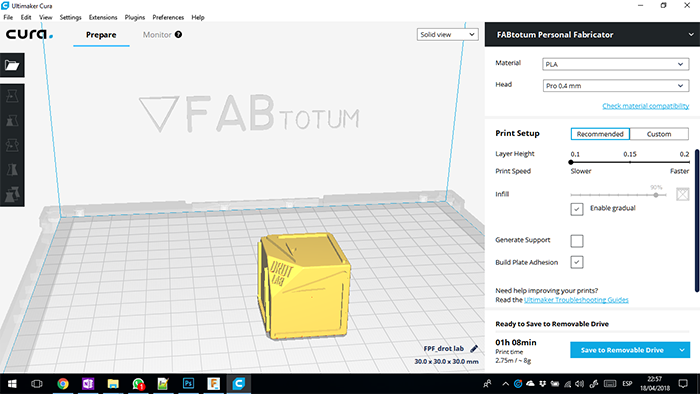Expand the FABtotum Personal Fabricator printer selector

(x=592, y=34)
